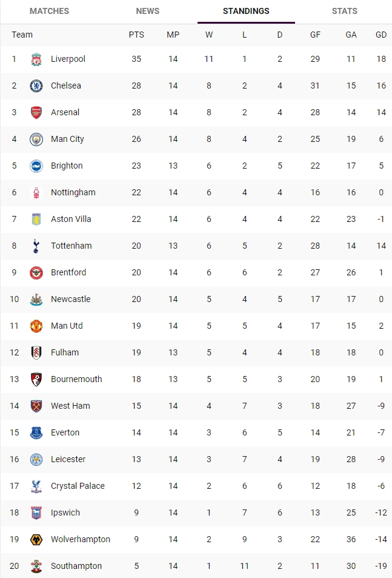Open the Nottingham team link
Image resolution: width=392 pixels, height=578 pixels.
point(73,192)
